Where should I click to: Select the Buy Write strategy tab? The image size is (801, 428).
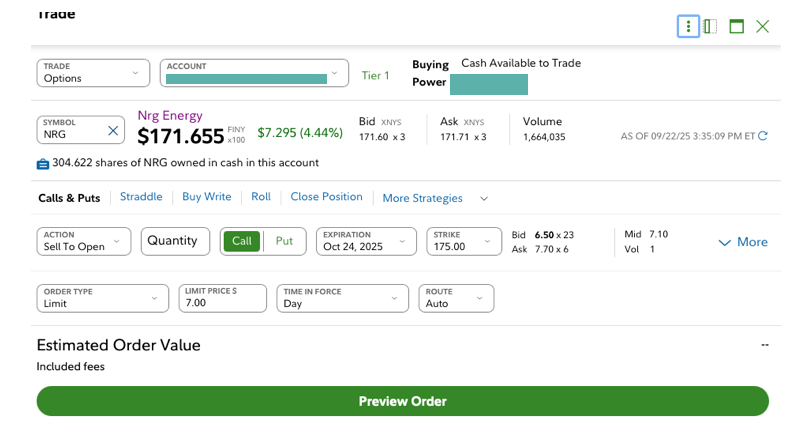pos(207,197)
